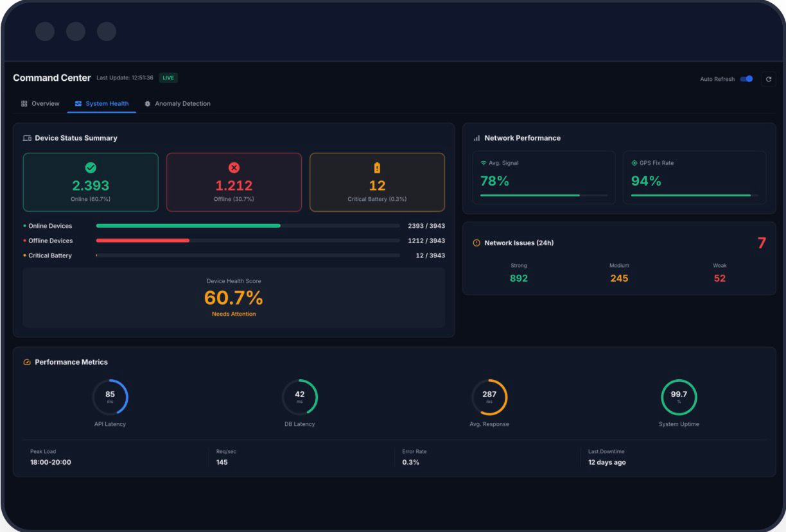The height and width of the screenshot is (532, 786).
Task: Click the Device Status Summary devices icon
Action: 27,138
